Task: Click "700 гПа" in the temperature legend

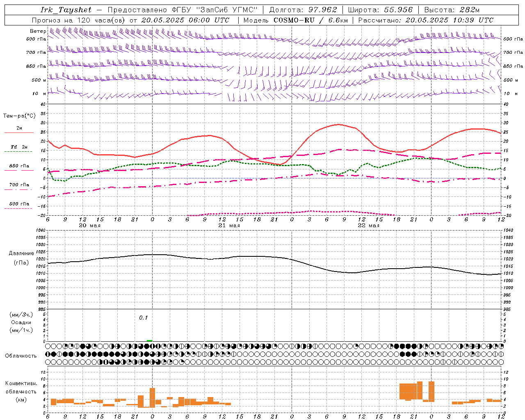Action: pos(19,185)
